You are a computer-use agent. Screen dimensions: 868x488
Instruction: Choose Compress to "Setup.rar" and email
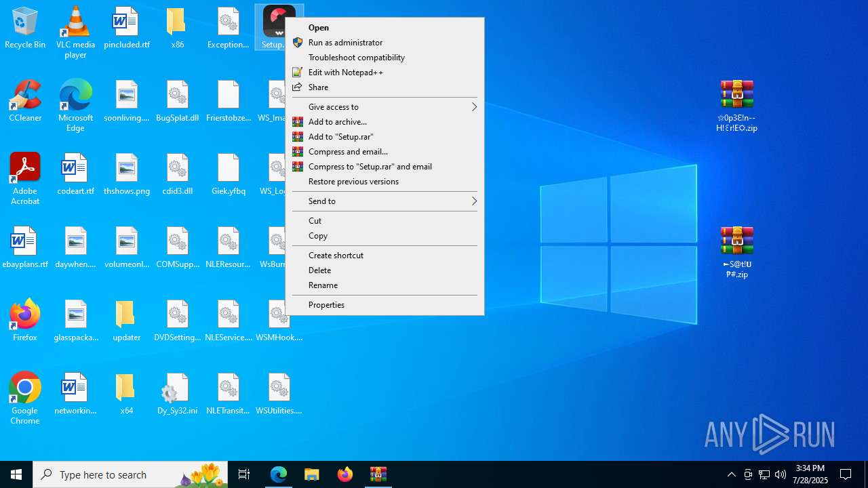click(x=384, y=167)
